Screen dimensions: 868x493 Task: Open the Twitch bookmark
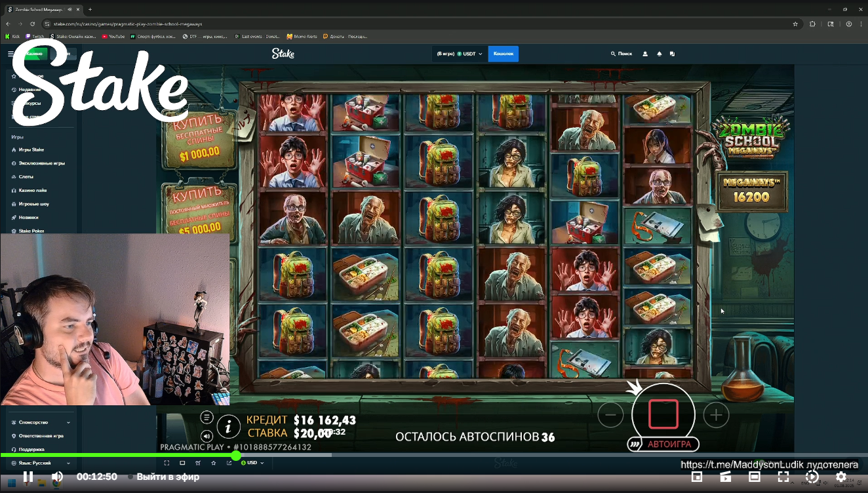(x=35, y=37)
